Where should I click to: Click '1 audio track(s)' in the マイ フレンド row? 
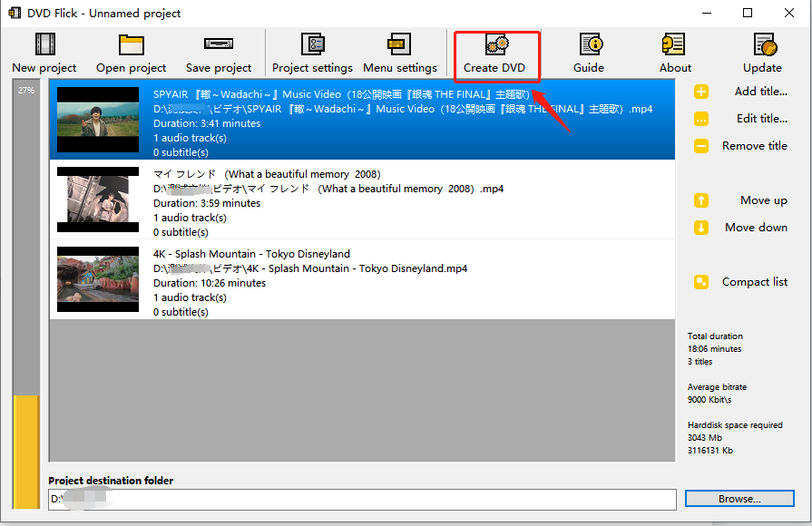pyautogui.click(x=190, y=218)
